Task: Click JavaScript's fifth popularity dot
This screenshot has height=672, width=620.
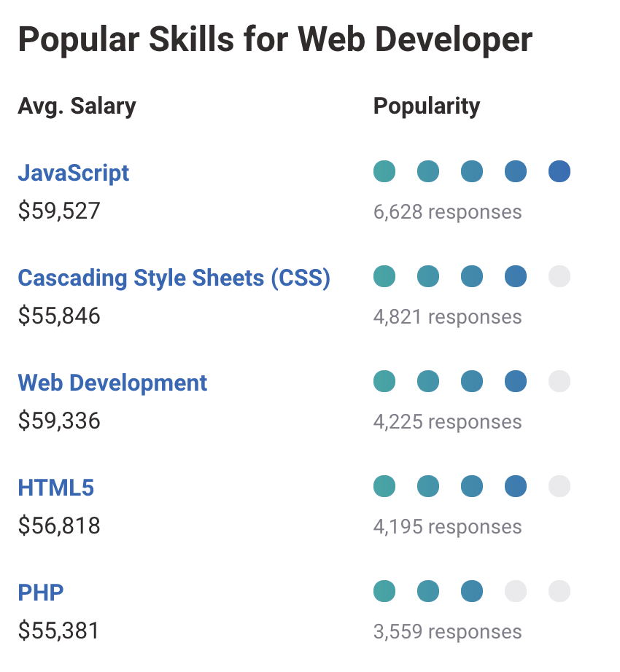Action: coord(559,171)
